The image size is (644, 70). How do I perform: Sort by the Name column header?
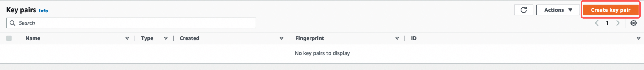33,38
